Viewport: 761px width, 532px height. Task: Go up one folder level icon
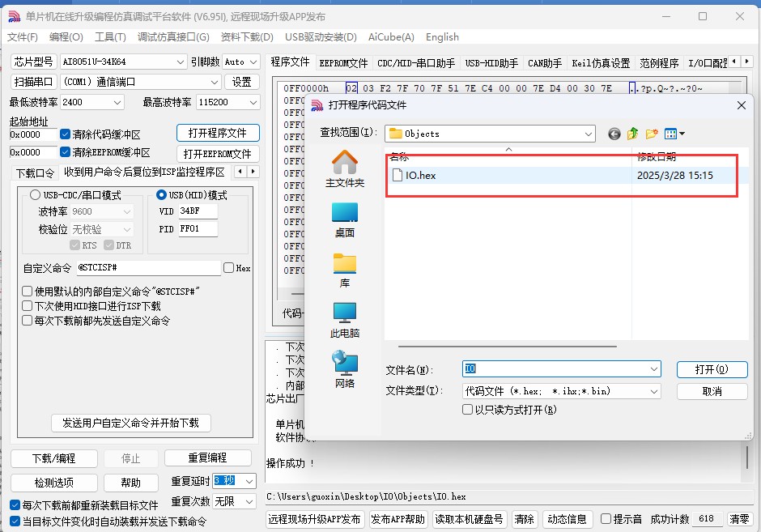pyautogui.click(x=632, y=134)
